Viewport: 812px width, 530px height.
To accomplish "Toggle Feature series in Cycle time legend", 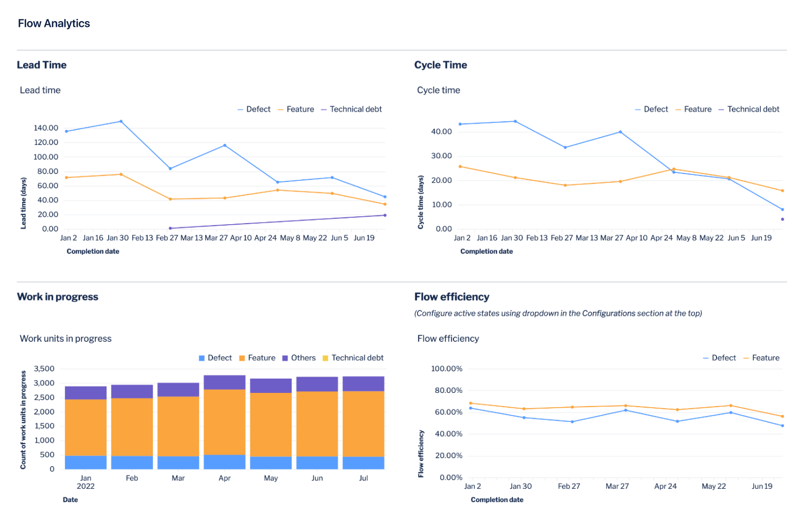I will (x=693, y=109).
